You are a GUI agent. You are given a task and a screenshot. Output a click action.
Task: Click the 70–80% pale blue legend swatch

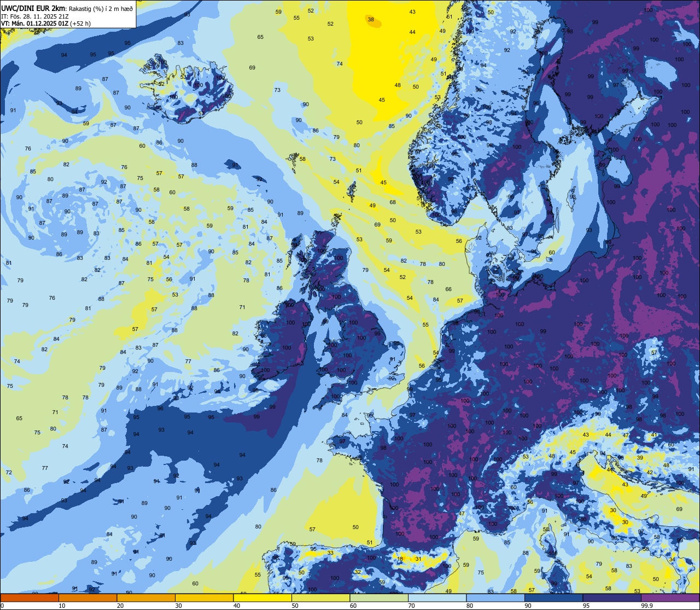(x=437, y=597)
